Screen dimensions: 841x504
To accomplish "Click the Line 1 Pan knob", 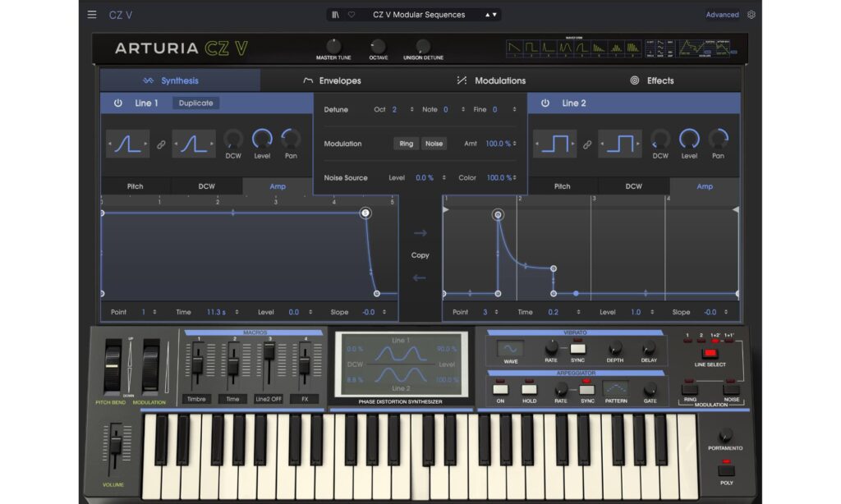I will (291, 140).
